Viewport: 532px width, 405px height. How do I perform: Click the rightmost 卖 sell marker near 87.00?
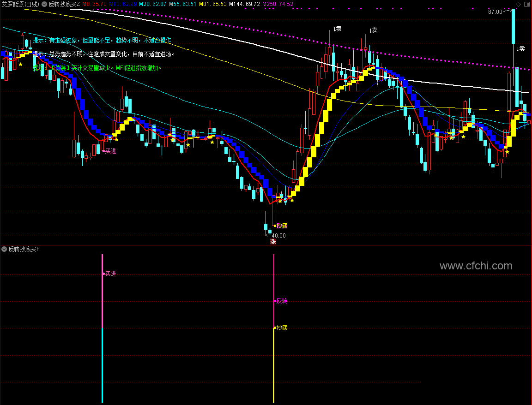(x=521, y=49)
